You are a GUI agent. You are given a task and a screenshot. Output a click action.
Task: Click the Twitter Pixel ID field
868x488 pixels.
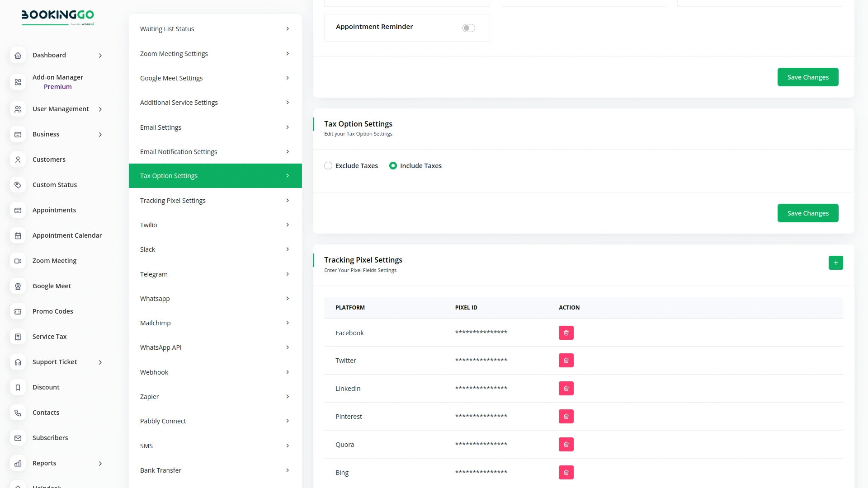pos(481,360)
